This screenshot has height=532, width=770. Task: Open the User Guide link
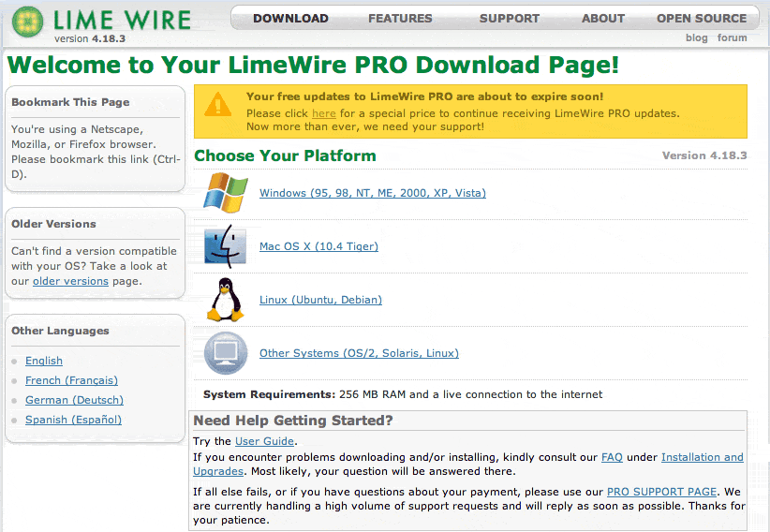click(x=265, y=441)
